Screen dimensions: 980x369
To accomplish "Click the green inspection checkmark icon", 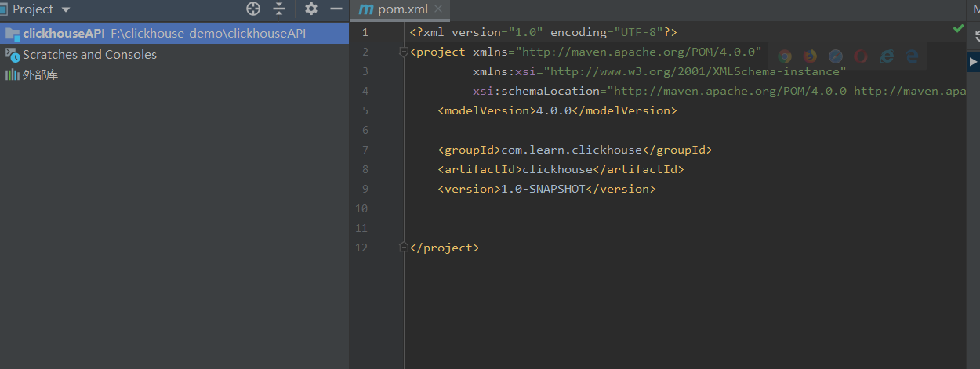I will pyautogui.click(x=958, y=28).
